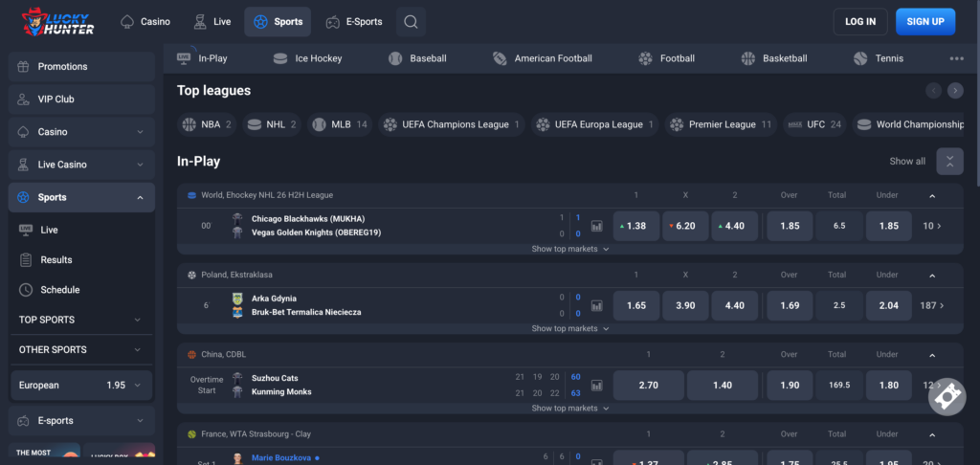Image resolution: width=980 pixels, height=465 pixels.
Task: Open Promotions in sidebar
Action: point(81,66)
